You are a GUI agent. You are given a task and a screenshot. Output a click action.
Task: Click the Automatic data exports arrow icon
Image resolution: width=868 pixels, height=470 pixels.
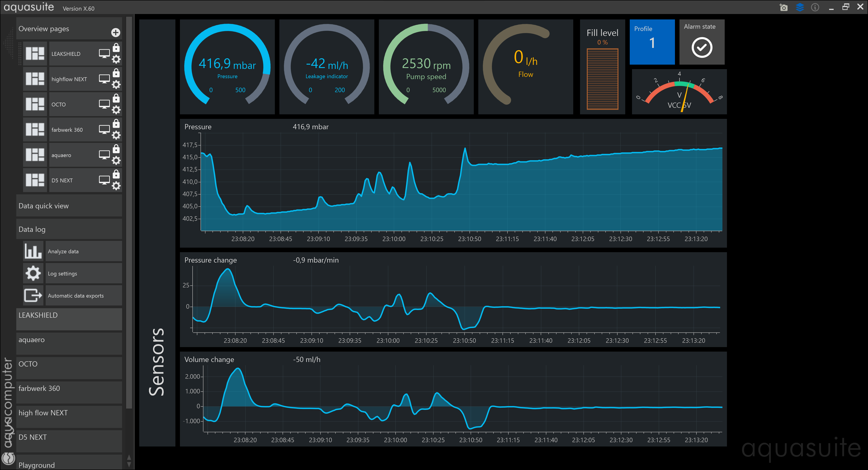point(33,296)
